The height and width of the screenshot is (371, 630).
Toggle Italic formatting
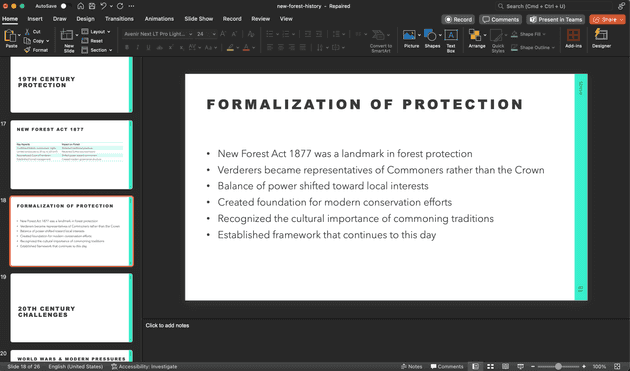[x=137, y=47]
